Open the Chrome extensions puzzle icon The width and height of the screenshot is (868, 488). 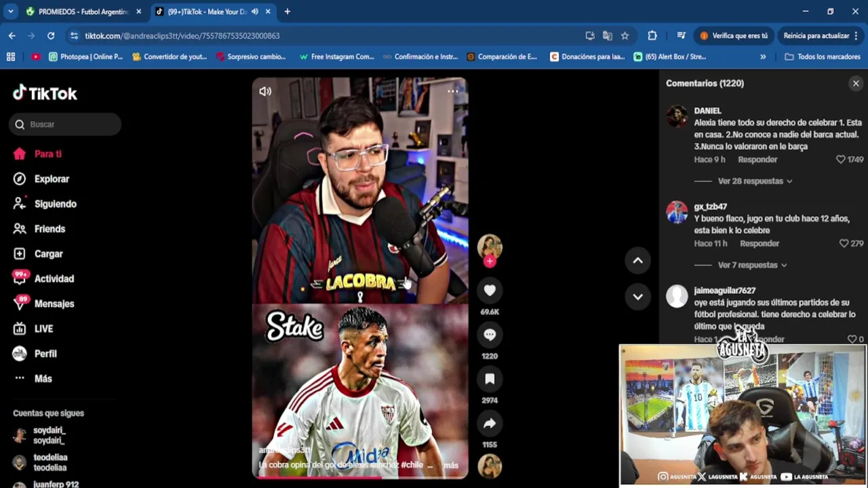652,36
